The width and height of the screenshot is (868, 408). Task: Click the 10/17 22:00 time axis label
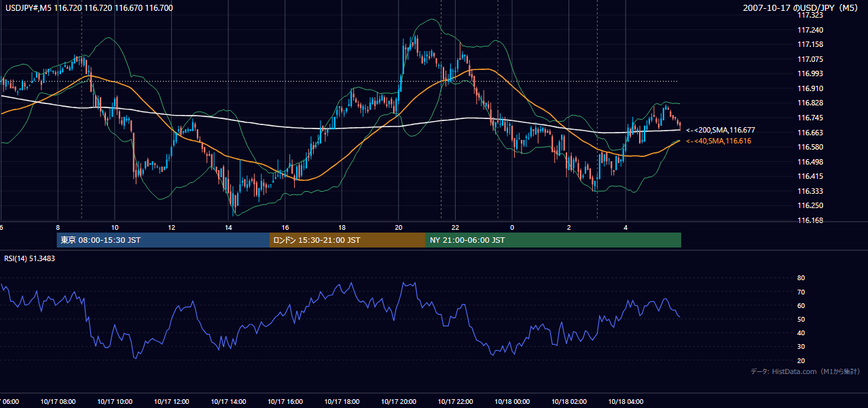click(x=455, y=402)
